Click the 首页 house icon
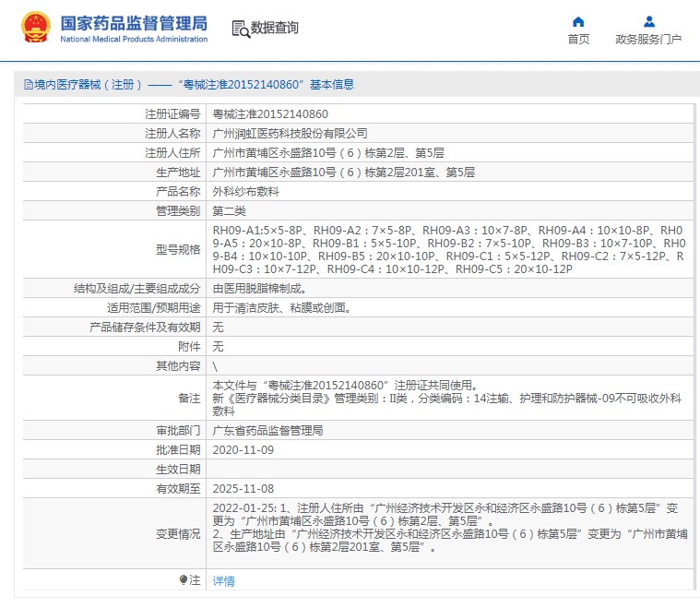Image resolution: width=700 pixels, height=608 pixels. pos(578,22)
